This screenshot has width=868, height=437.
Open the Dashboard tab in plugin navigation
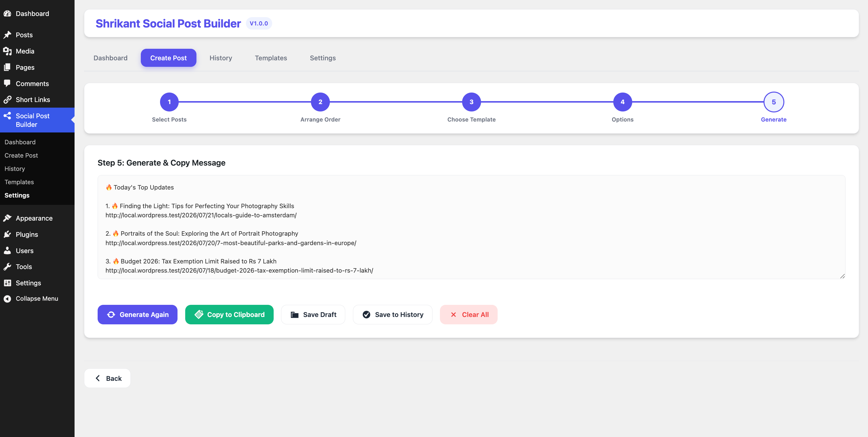tap(111, 58)
